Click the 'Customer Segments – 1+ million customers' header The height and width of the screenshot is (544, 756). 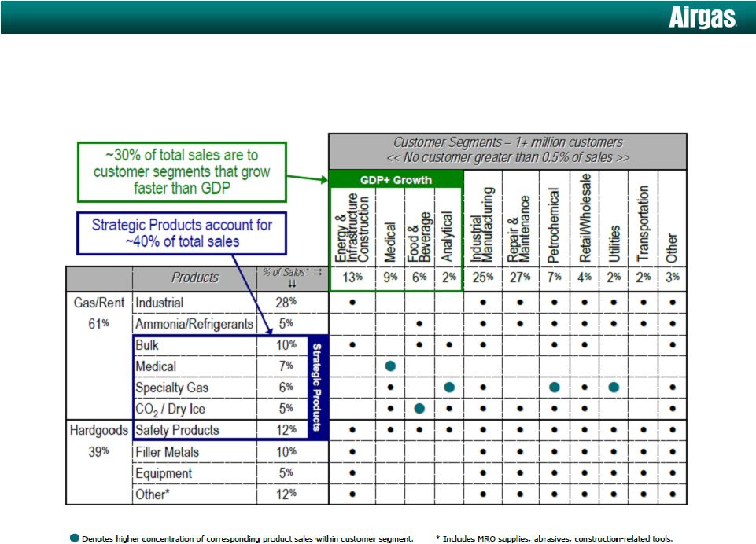point(507,142)
